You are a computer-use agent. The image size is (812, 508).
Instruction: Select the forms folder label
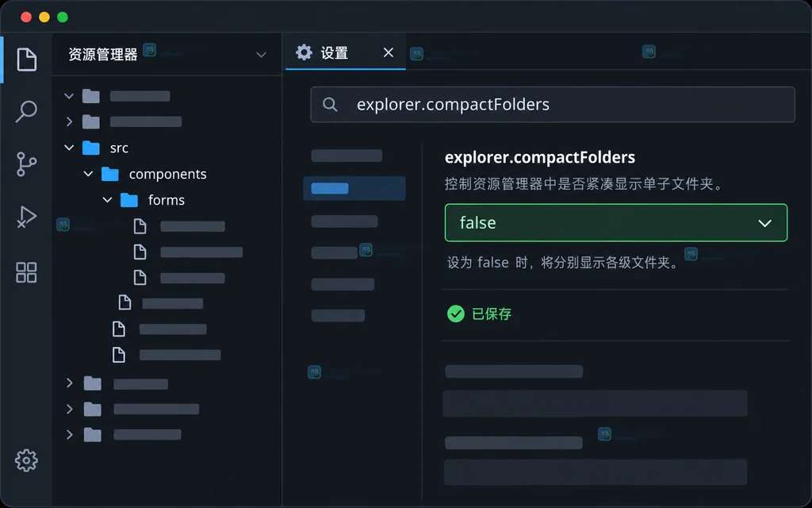point(167,200)
